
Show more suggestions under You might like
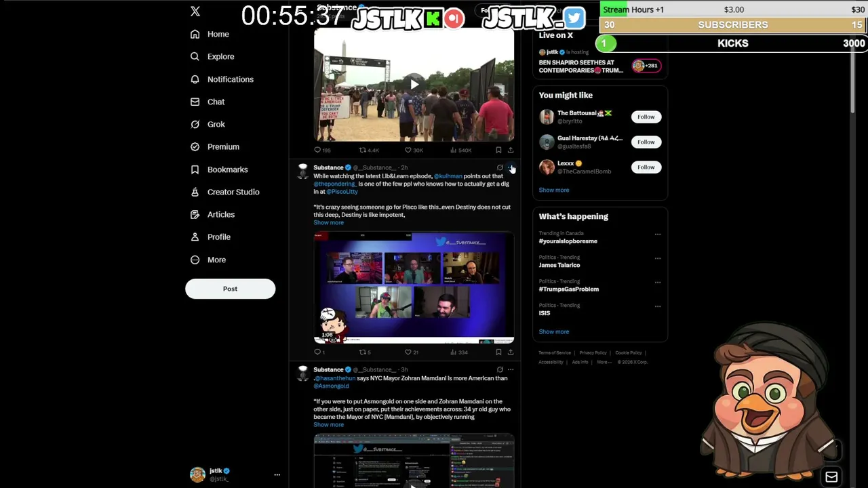point(553,190)
